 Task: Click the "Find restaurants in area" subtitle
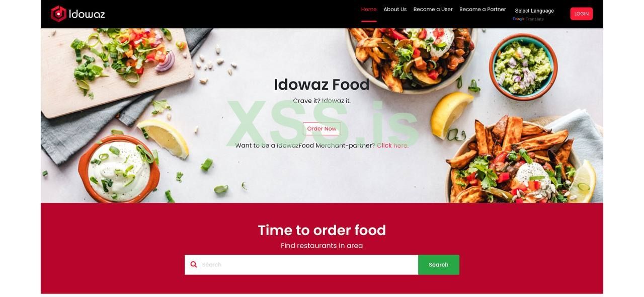click(x=322, y=246)
